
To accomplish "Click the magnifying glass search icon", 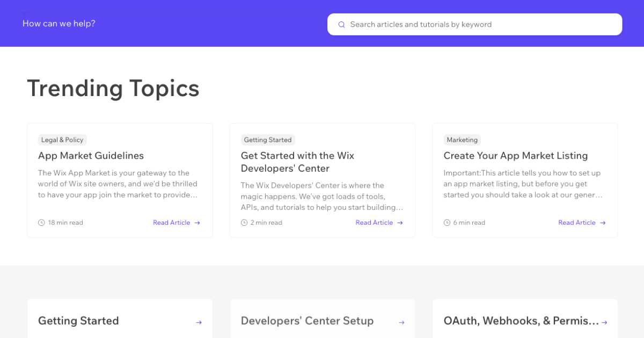I will 341,24.
